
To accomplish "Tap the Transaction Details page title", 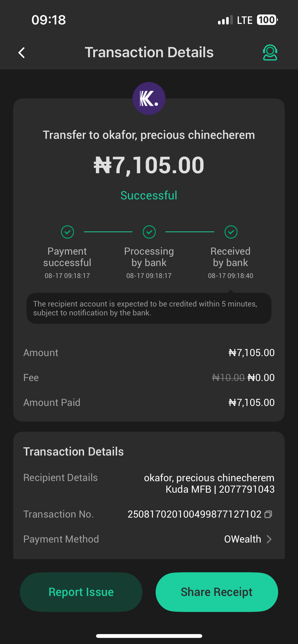I will [x=149, y=52].
